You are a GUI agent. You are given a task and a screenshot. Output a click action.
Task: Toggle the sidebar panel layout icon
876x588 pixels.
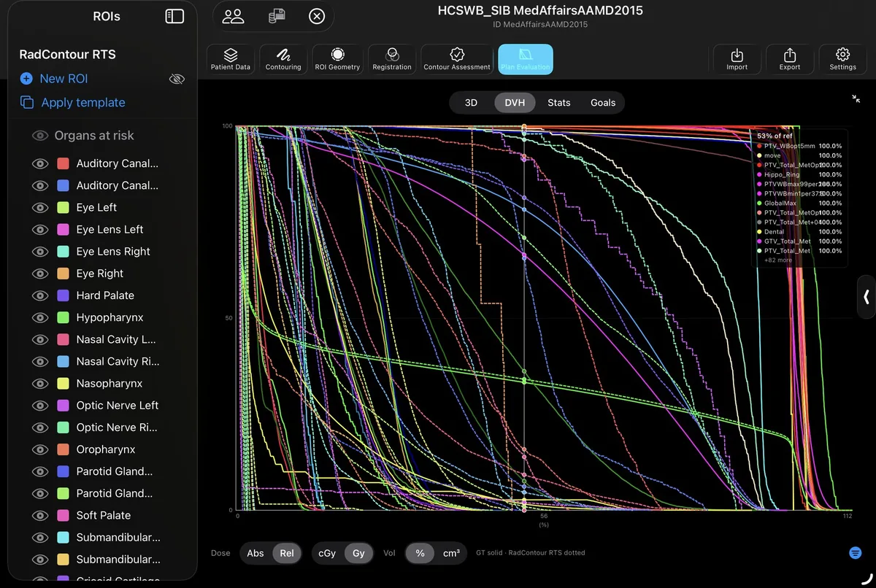pyautogui.click(x=174, y=16)
